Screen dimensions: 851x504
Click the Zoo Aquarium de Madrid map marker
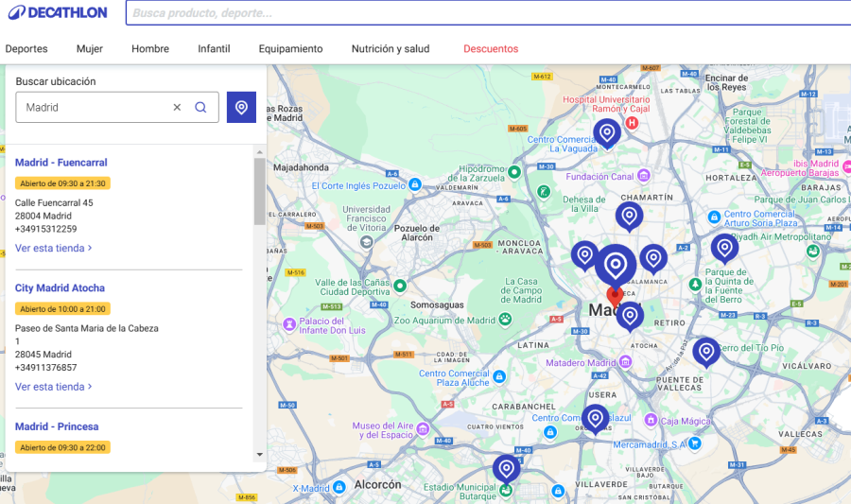pyautogui.click(x=506, y=319)
